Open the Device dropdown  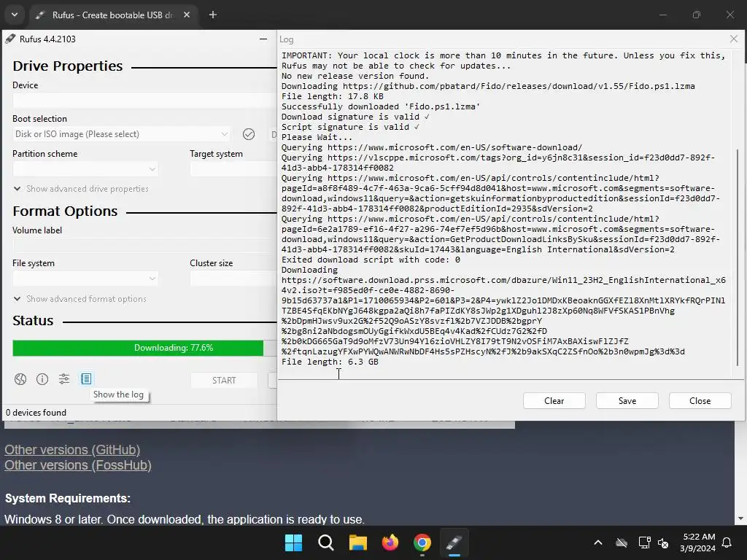click(144, 101)
